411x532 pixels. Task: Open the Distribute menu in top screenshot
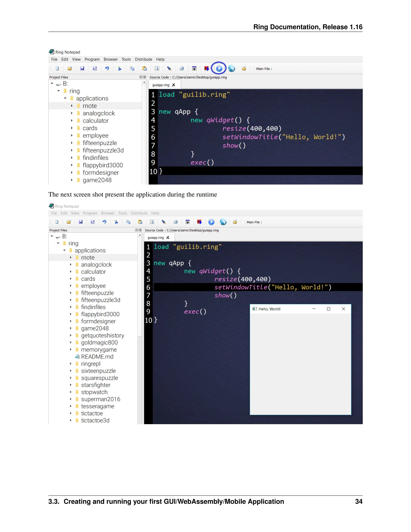[143, 59]
